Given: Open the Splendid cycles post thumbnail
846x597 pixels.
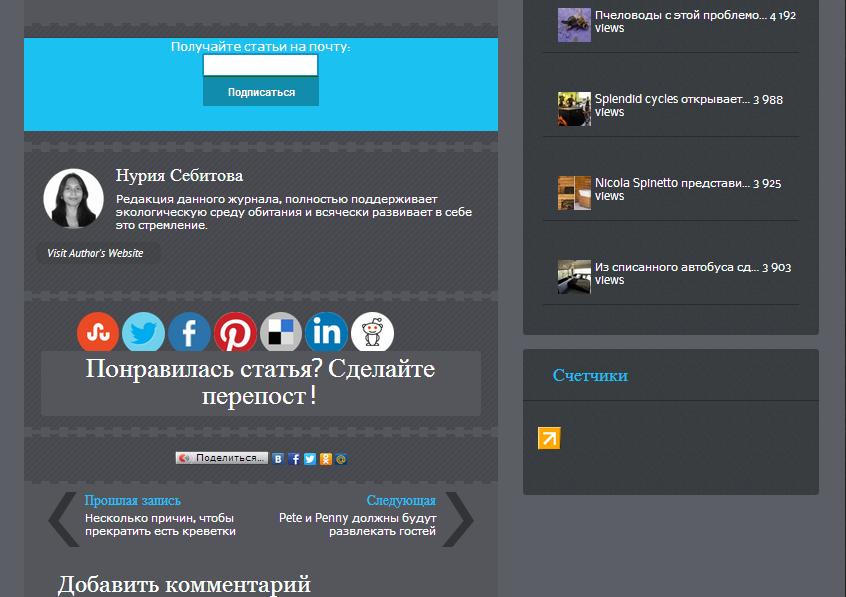Looking at the screenshot, I should click(x=574, y=108).
